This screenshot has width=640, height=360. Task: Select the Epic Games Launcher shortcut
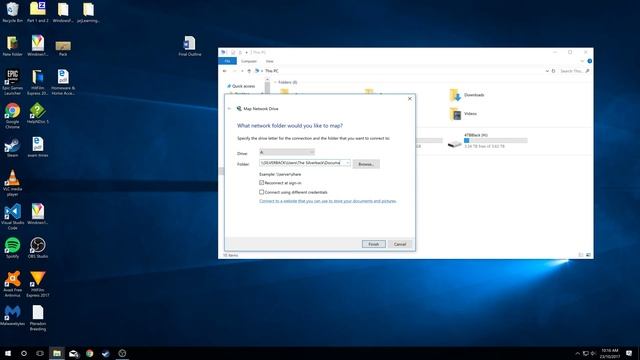[12, 82]
